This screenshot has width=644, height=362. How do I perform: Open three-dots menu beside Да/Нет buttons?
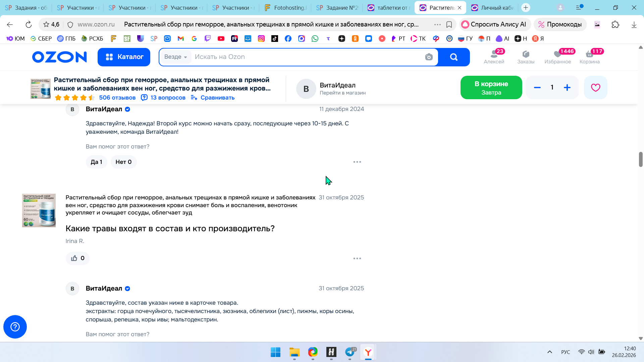click(x=357, y=162)
